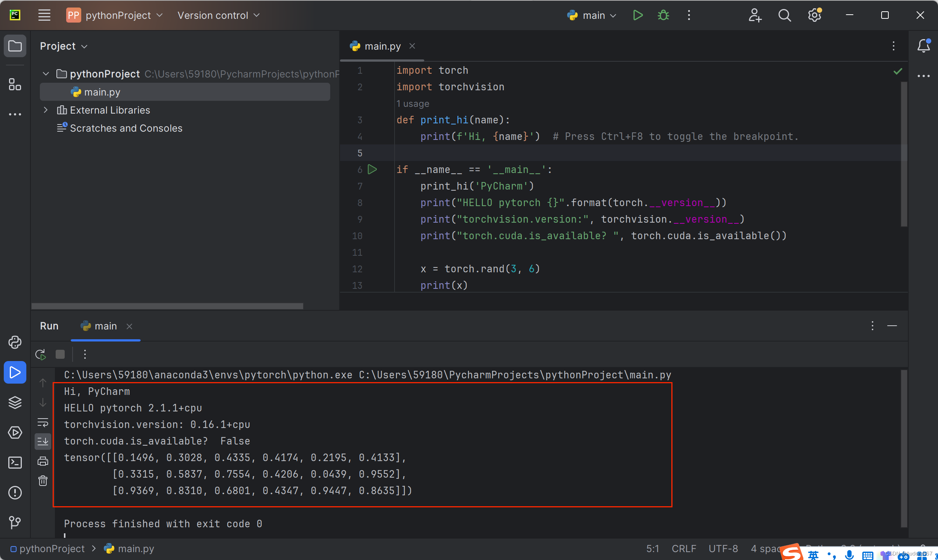938x560 pixels.
Task: Open the Notifications bell
Action: [x=923, y=46]
